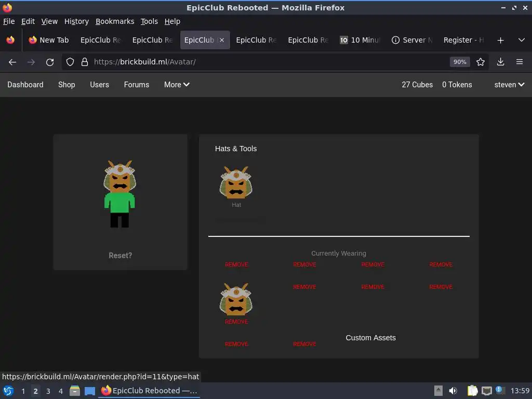Click the network monitor tray icon
Screen dimensions: 532x399
(x=486, y=391)
